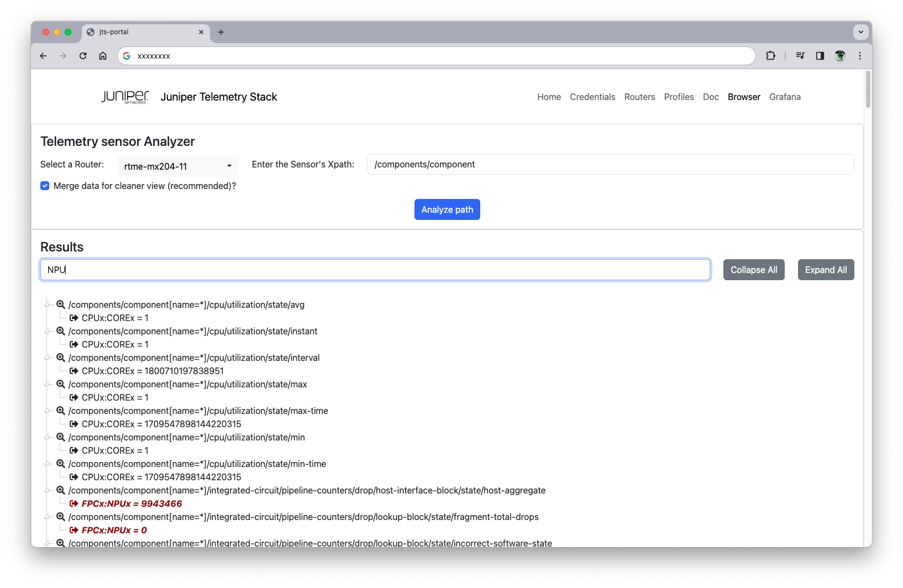The height and width of the screenshot is (588, 903).
Task: Select the incorrect-software-state path row
Action: 310,543
